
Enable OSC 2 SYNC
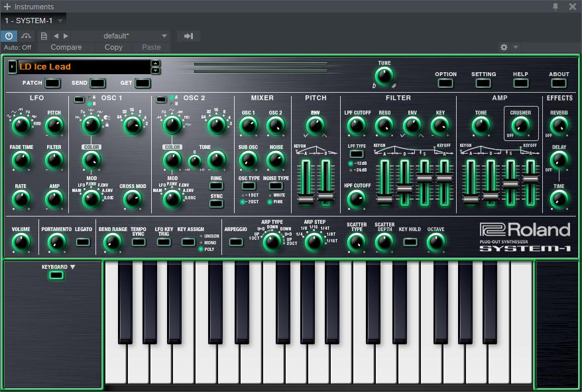coord(215,204)
